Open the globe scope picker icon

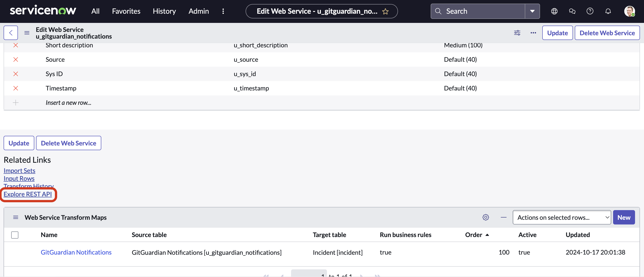[554, 11]
